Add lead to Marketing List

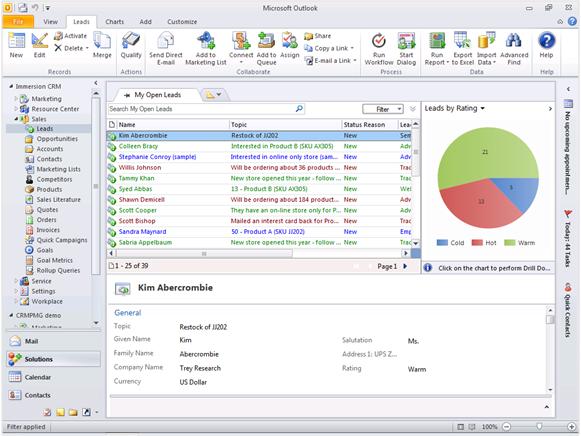pos(206,49)
